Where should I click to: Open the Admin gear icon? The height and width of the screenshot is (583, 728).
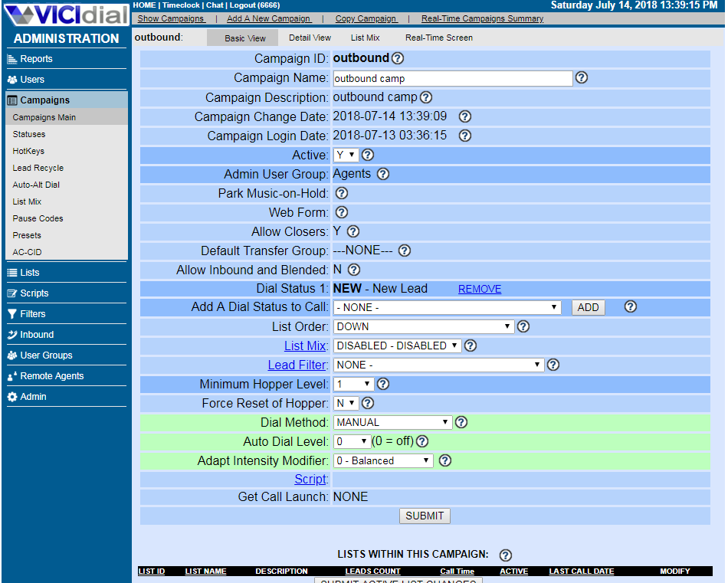(11, 397)
